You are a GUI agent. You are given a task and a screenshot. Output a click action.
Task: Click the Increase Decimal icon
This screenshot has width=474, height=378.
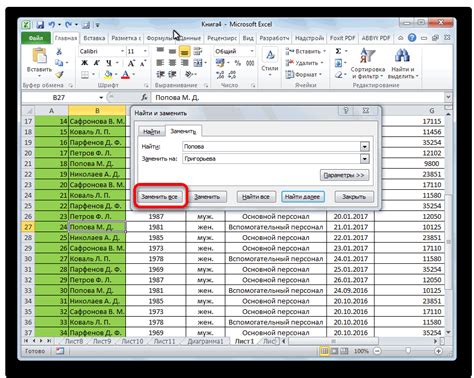pyautogui.click(x=220, y=75)
